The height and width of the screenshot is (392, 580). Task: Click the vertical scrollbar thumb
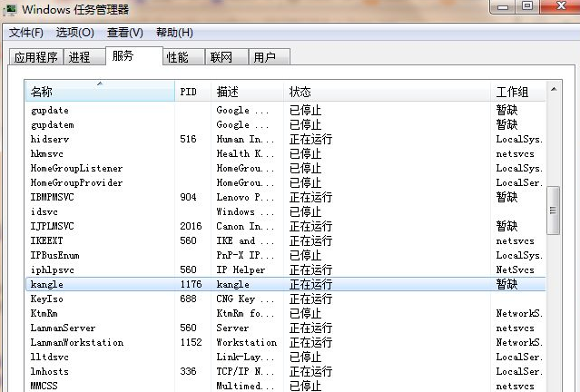pos(554,211)
